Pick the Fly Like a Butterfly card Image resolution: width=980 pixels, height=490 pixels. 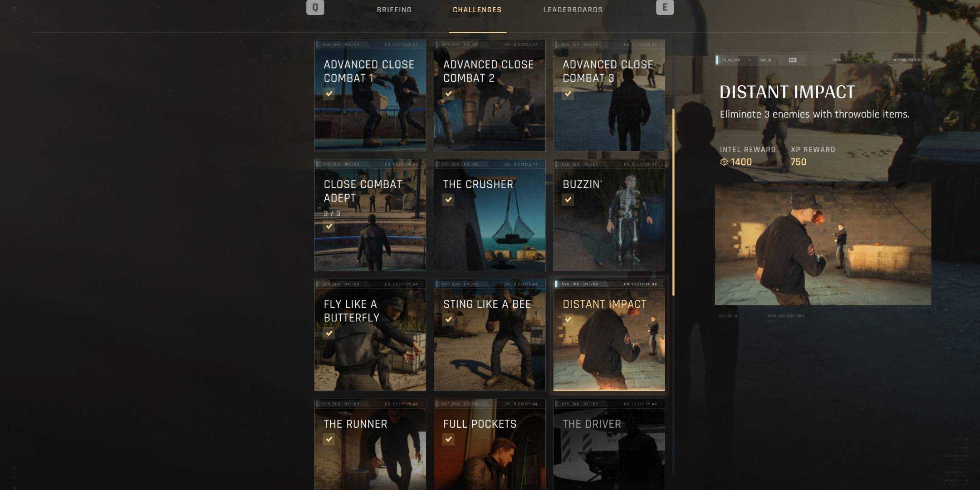[370, 335]
